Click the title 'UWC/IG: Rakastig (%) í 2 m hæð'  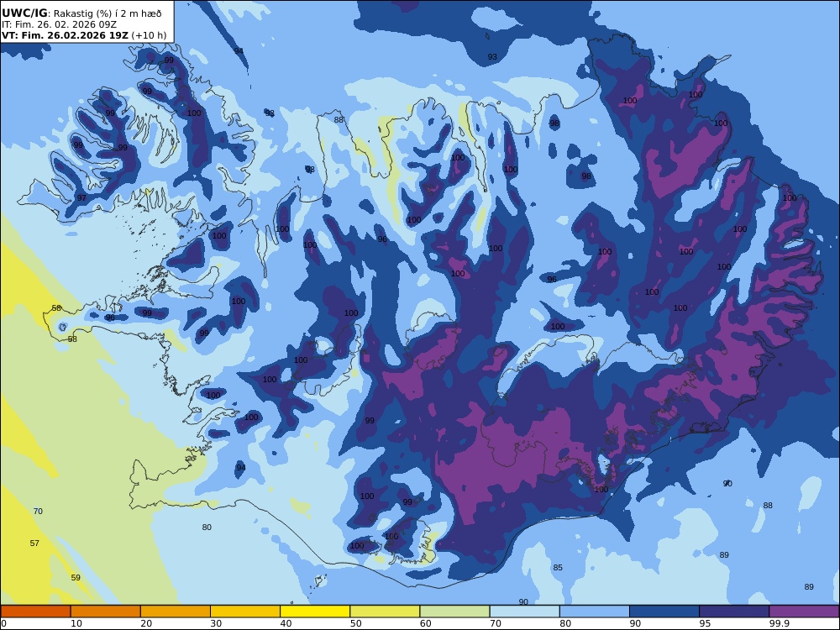(81, 13)
